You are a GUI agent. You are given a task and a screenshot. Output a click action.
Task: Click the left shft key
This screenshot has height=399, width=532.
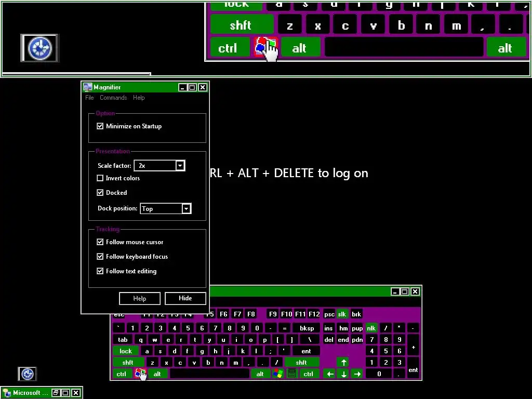tap(128, 362)
